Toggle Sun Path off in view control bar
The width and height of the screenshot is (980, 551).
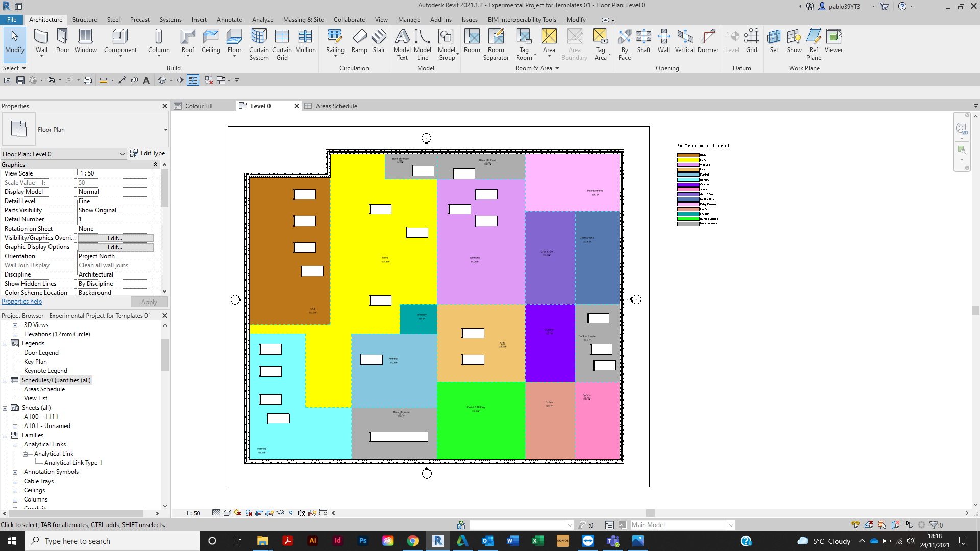pos(237,513)
